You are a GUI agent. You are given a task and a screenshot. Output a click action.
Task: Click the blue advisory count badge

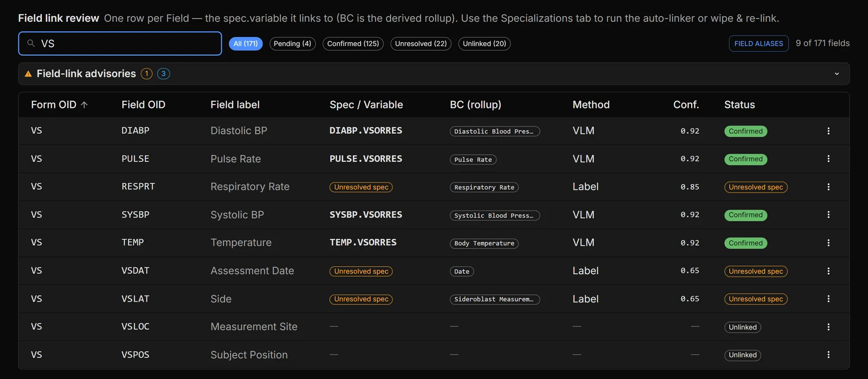[x=163, y=74]
